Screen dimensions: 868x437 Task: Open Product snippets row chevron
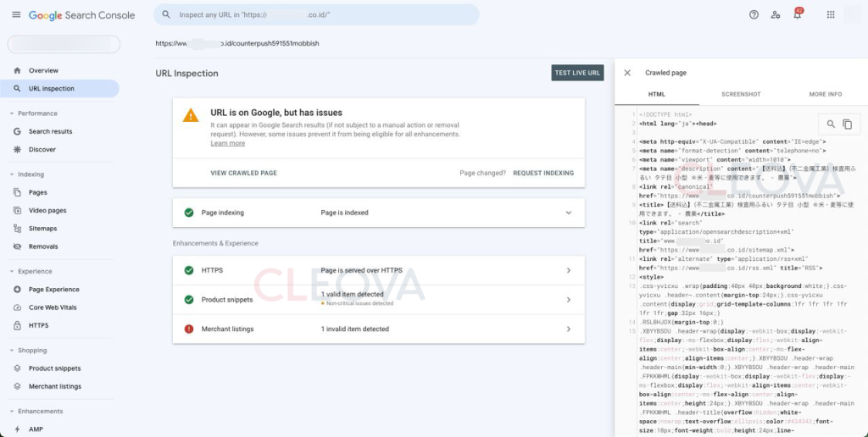point(569,300)
